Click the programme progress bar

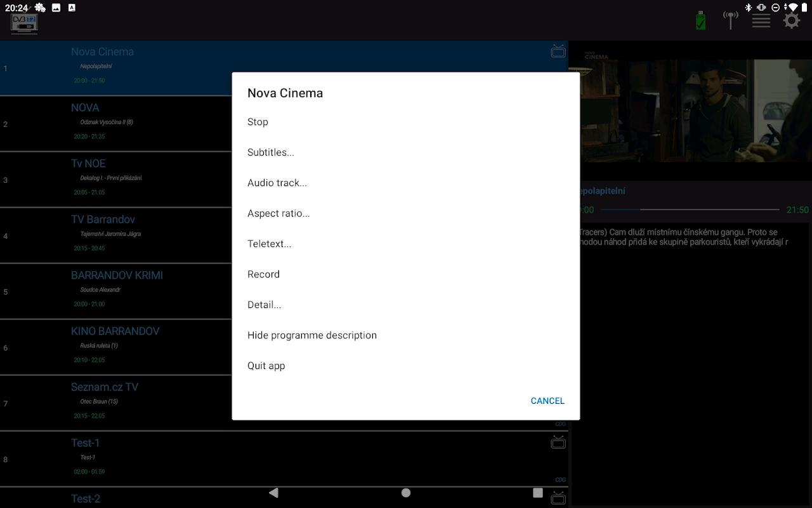point(690,210)
